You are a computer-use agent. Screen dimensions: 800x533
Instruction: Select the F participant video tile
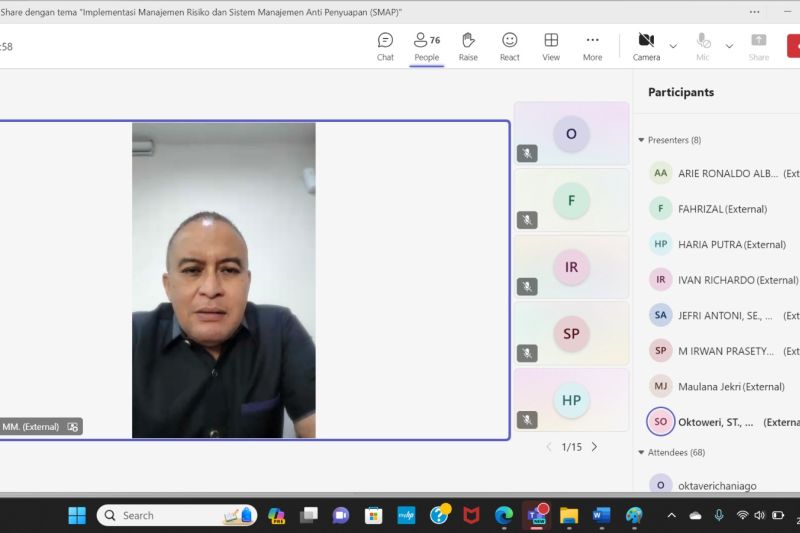[571, 200]
